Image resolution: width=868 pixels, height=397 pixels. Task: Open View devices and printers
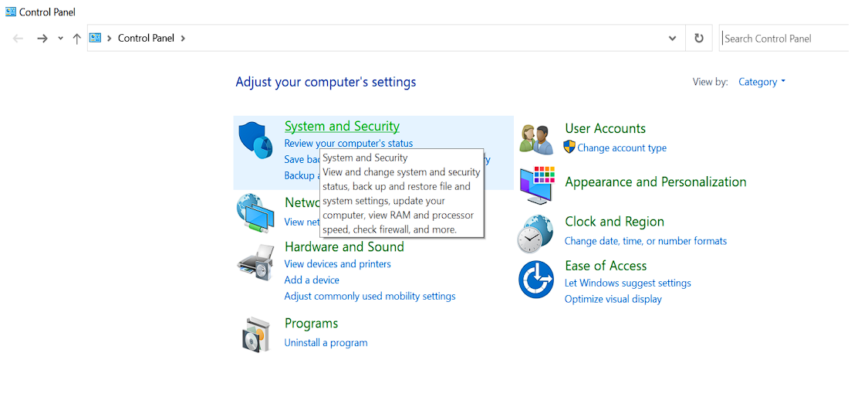[338, 264]
